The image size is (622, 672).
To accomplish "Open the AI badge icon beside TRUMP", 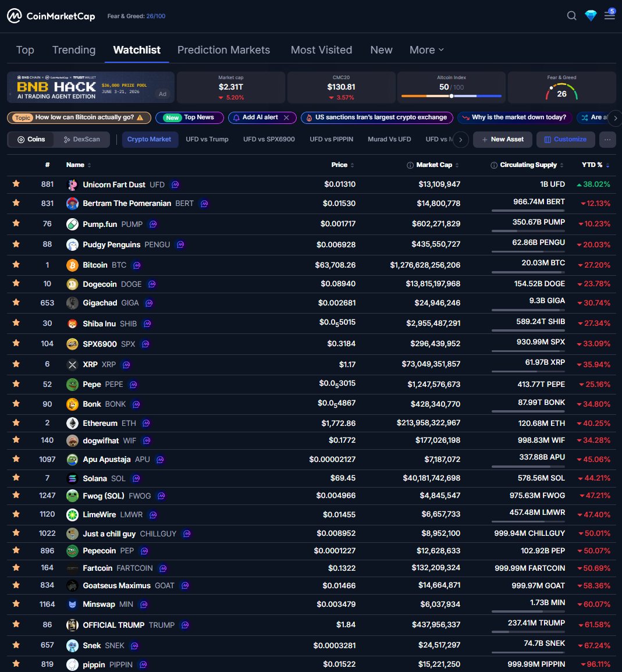I will tap(185, 625).
